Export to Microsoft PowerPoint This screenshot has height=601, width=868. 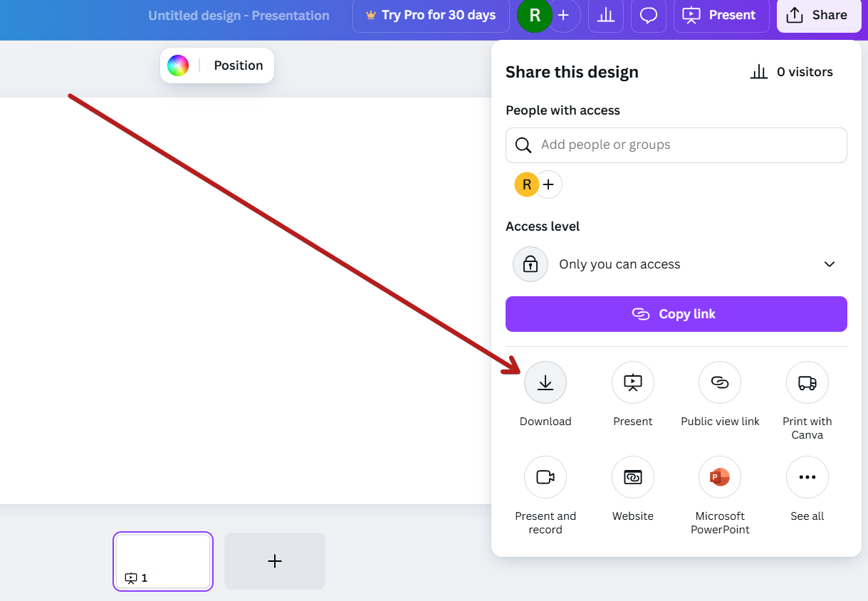(x=720, y=477)
